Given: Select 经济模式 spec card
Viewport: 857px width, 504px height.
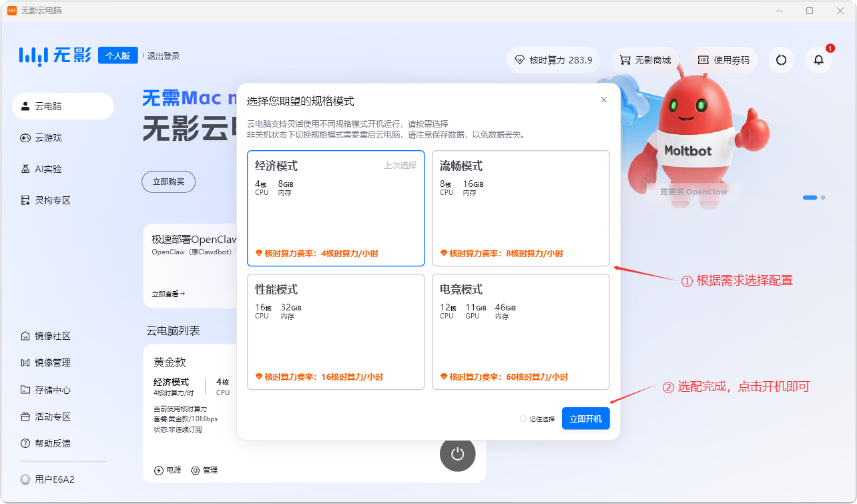Looking at the screenshot, I should tap(336, 208).
